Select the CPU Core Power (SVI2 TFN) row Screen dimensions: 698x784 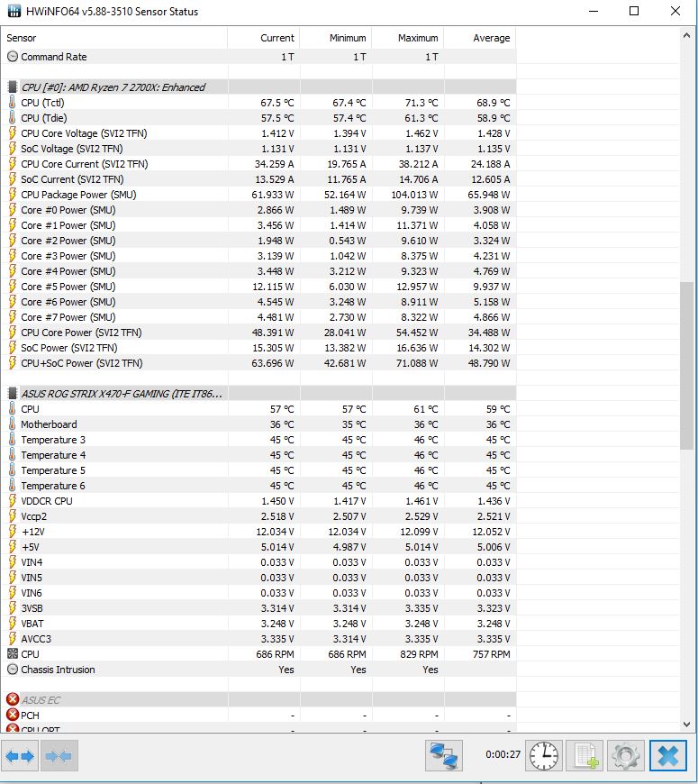(258, 333)
